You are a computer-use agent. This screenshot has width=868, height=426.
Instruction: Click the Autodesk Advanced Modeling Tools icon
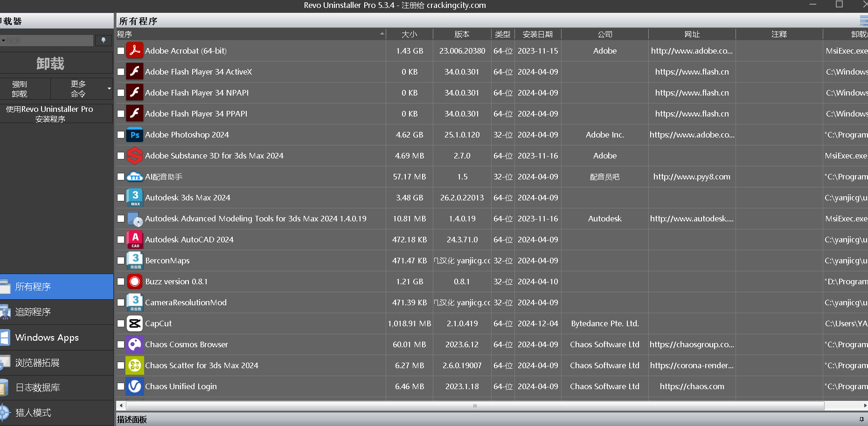[135, 218]
